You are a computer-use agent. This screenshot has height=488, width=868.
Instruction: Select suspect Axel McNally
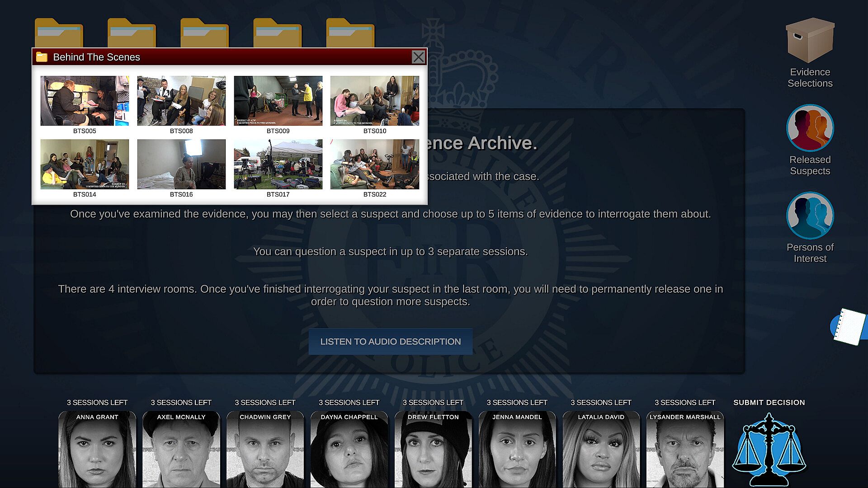point(181,450)
